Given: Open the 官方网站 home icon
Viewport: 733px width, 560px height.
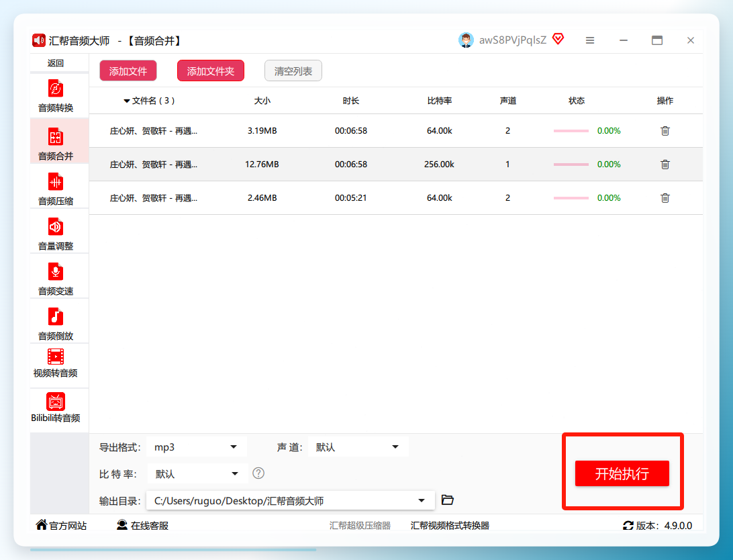Looking at the screenshot, I should 41,525.
